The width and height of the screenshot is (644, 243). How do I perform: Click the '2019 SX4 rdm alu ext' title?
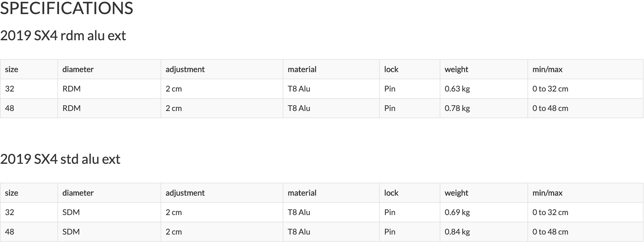[x=63, y=36]
